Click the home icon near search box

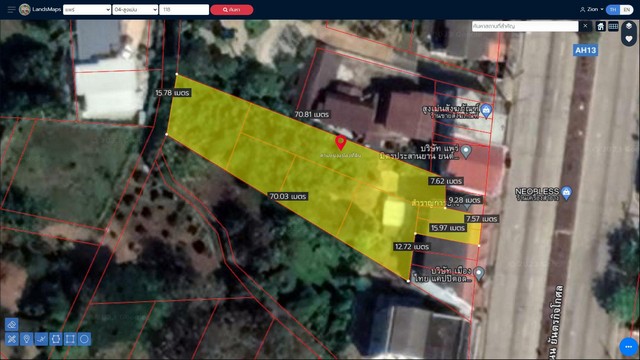click(x=600, y=27)
